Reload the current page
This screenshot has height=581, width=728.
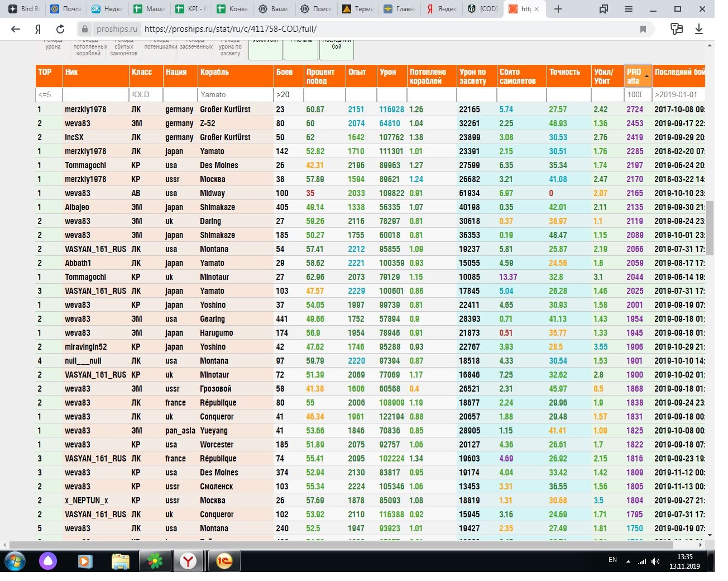tap(60, 29)
